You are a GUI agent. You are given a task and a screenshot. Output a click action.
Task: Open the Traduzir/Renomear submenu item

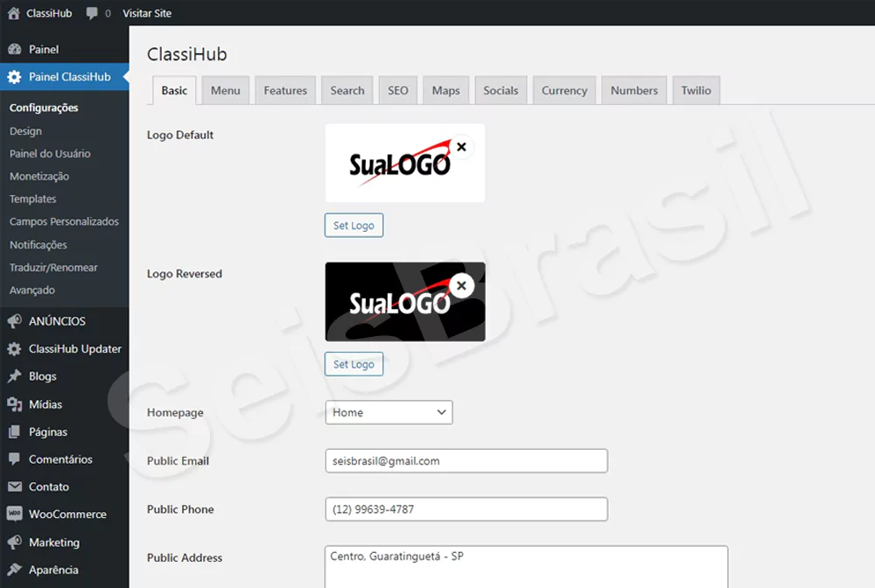click(x=53, y=267)
